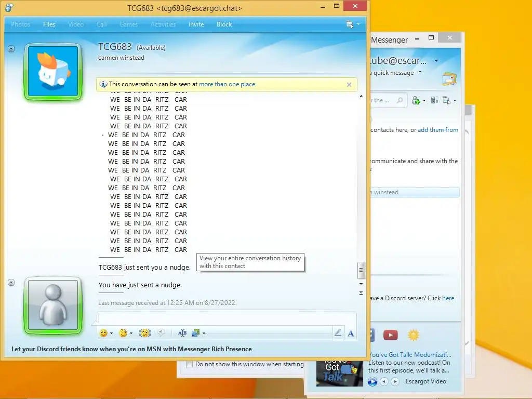
Task: Click 'Last message received at 12:25 AM' text
Action: coord(167,303)
